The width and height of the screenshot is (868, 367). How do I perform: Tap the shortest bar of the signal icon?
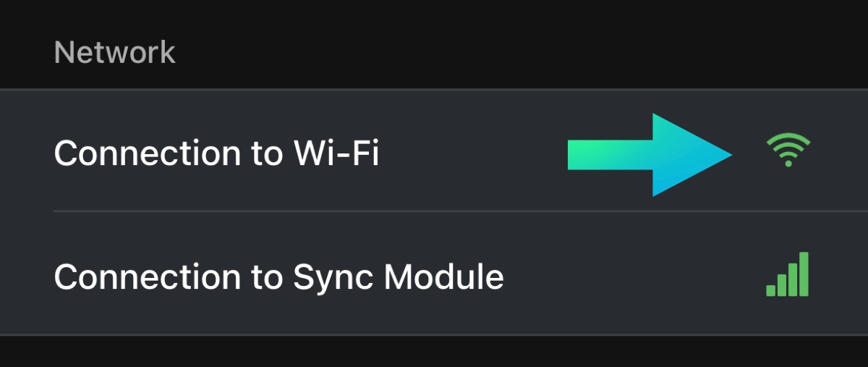[x=770, y=290]
